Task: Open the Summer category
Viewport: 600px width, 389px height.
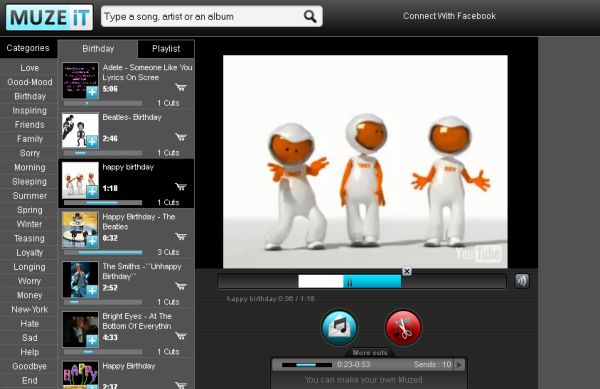Action: [x=29, y=196]
